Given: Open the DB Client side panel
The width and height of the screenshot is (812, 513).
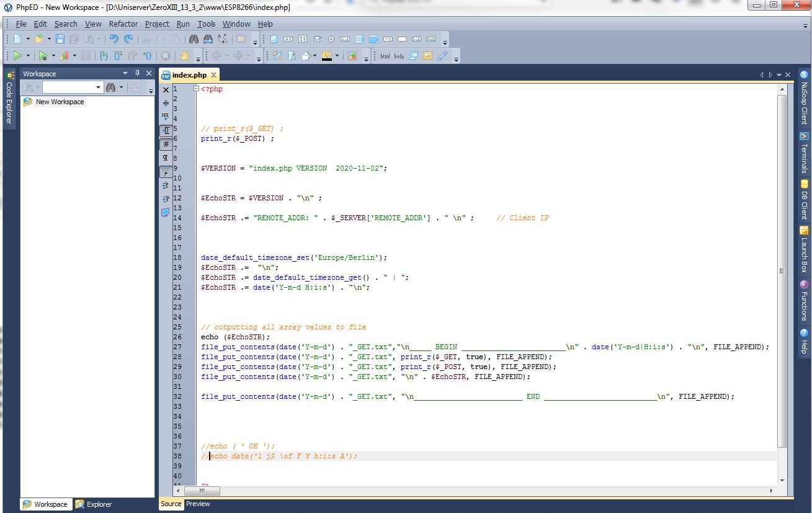Looking at the screenshot, I should [x=804, y=200].
